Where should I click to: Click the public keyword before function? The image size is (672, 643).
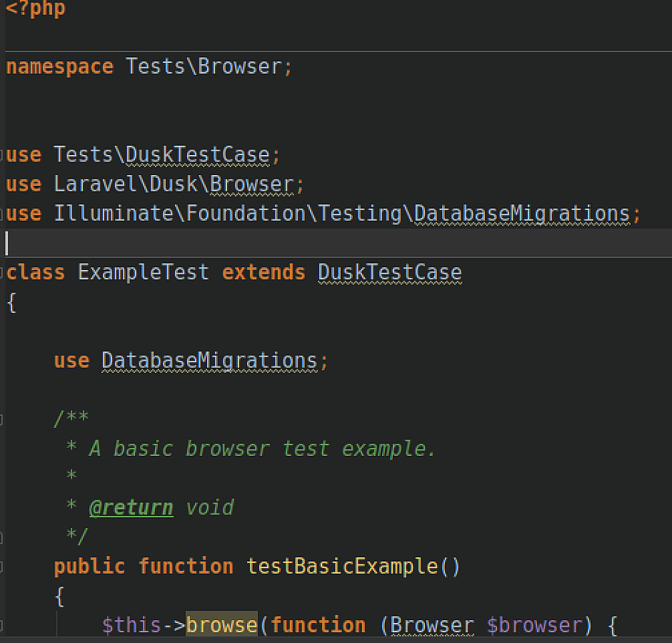[x=89, y=566]
